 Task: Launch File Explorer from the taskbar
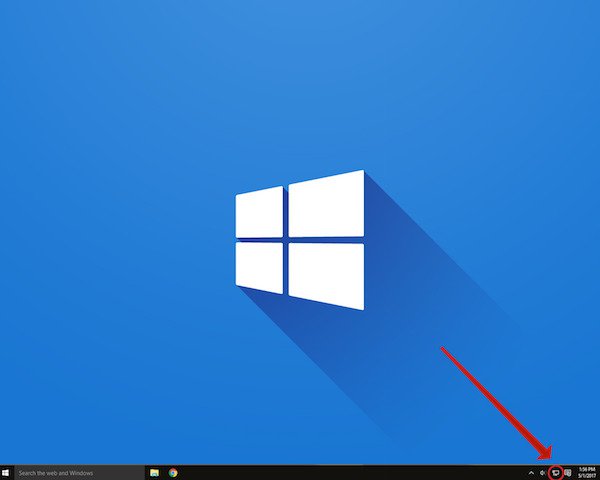click(x=155, y=473)
